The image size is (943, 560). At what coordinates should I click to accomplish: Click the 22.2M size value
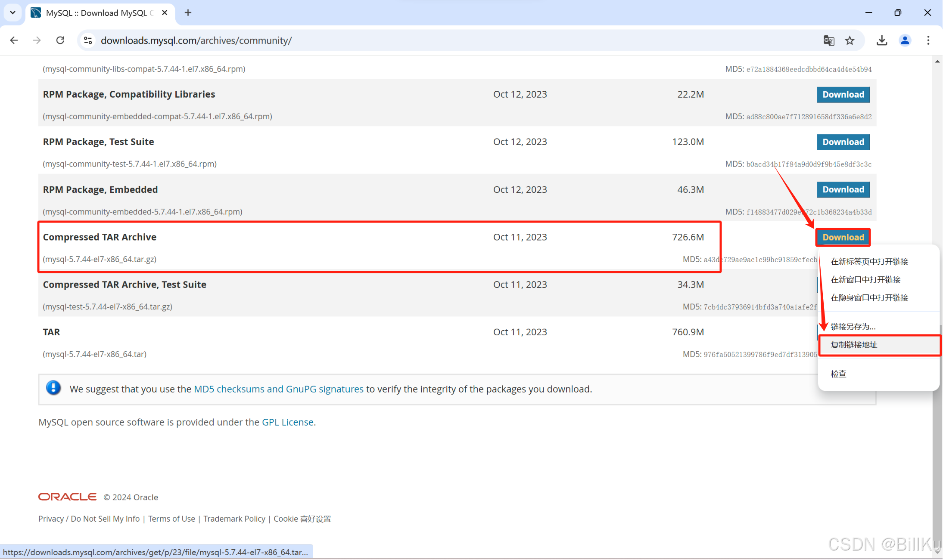coord(690,94)
